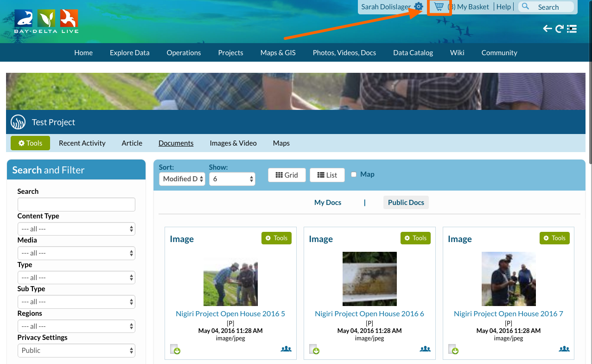
Task: Open the Privacy Settings dropdown
Action: 76,351
